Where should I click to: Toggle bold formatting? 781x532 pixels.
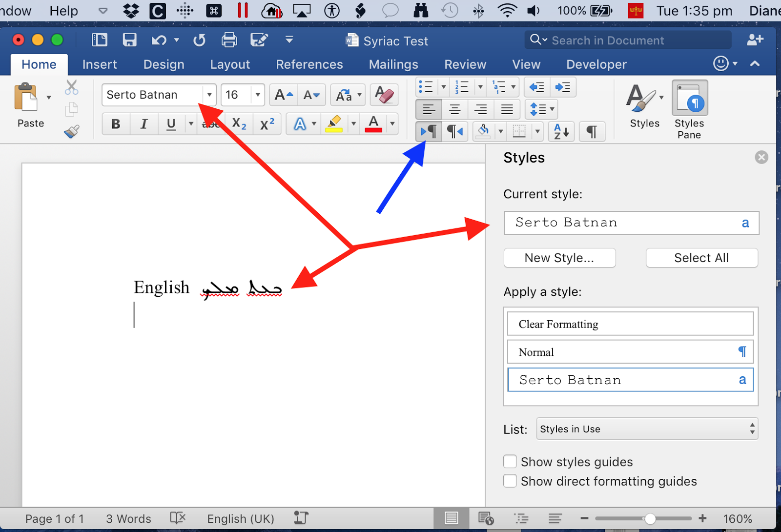[116, 124]
